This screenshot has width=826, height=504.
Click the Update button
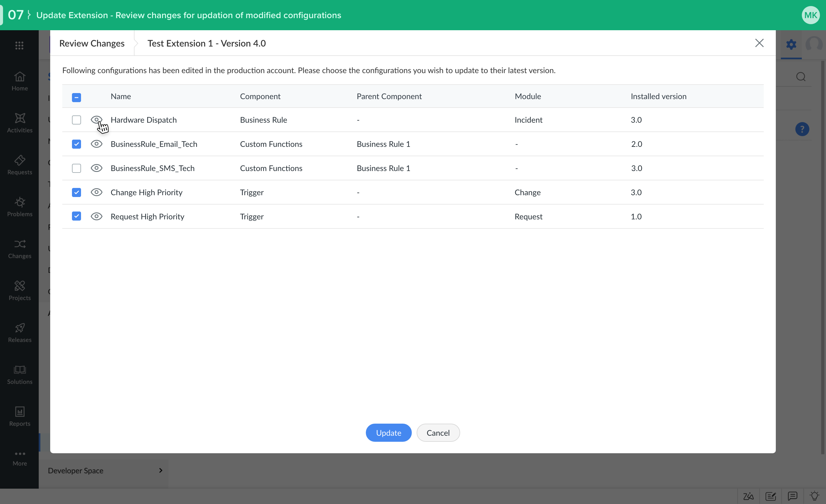click(x=389, y=433)
